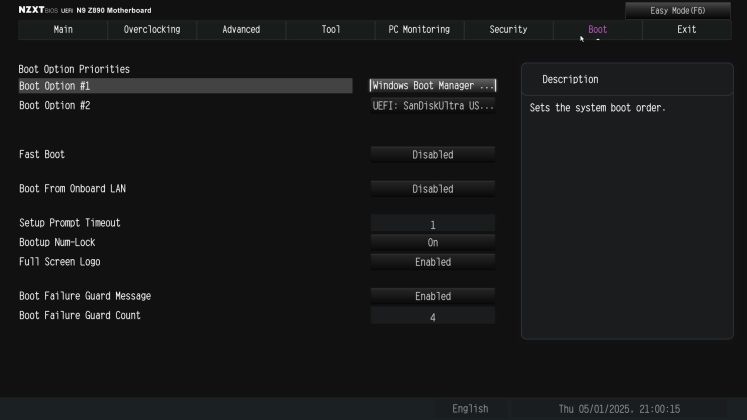Go to the Advanced tab
Viewport: 747px width, 420px height.
[x=241, y=30]
